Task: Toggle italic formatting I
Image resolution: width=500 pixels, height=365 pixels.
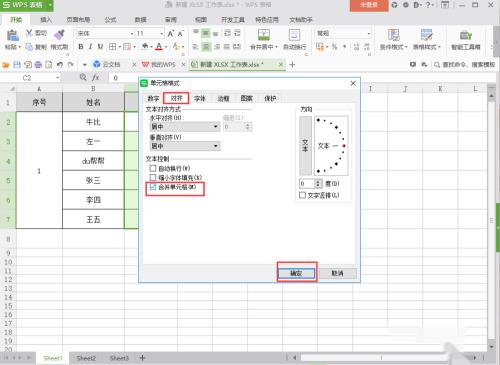Action: pos(90,47)
